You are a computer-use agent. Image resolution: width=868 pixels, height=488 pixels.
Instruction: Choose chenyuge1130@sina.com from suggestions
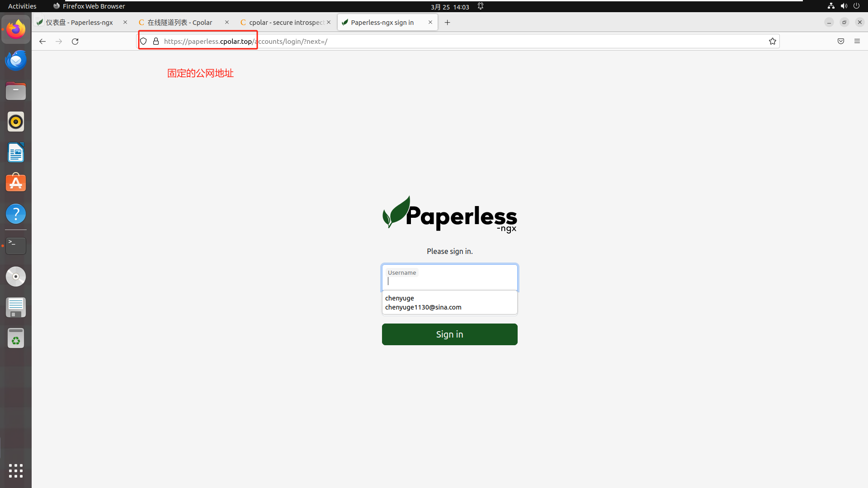pos(423,307)
